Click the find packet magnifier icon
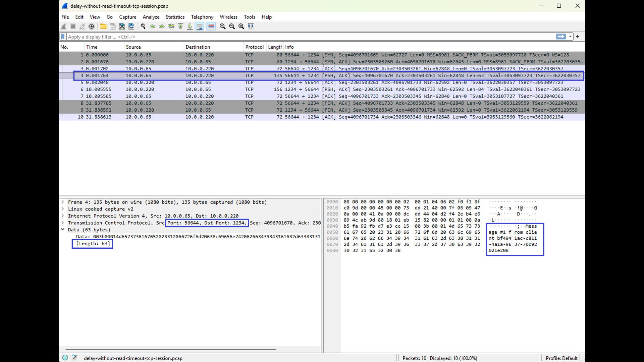Image resolution: width=644 pixels, height=362 pixels. click(143, 26)
